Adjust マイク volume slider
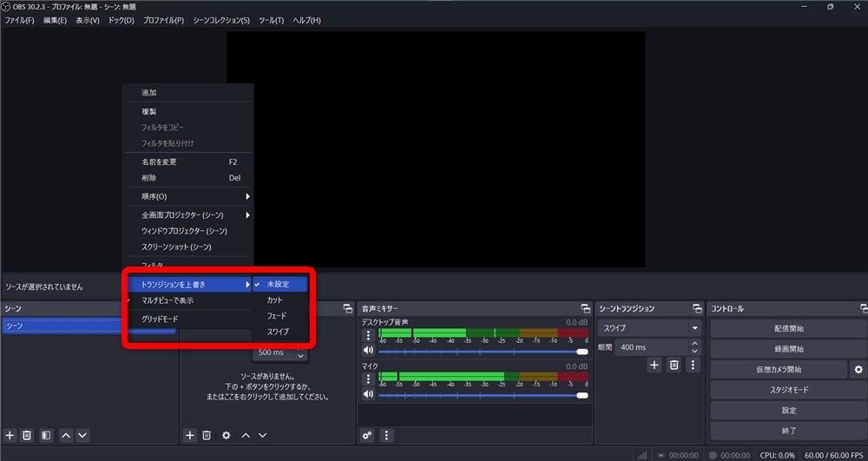868x461 pixels. point(483,395)
